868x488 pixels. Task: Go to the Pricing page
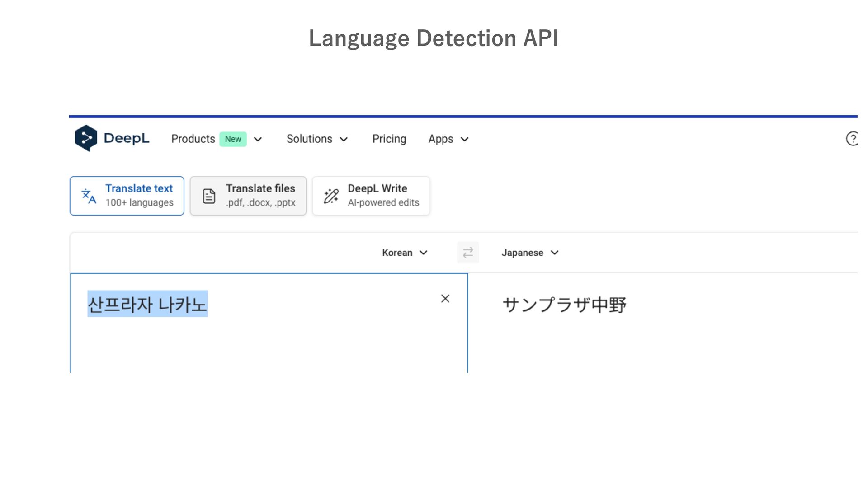(x=389, y=139)
